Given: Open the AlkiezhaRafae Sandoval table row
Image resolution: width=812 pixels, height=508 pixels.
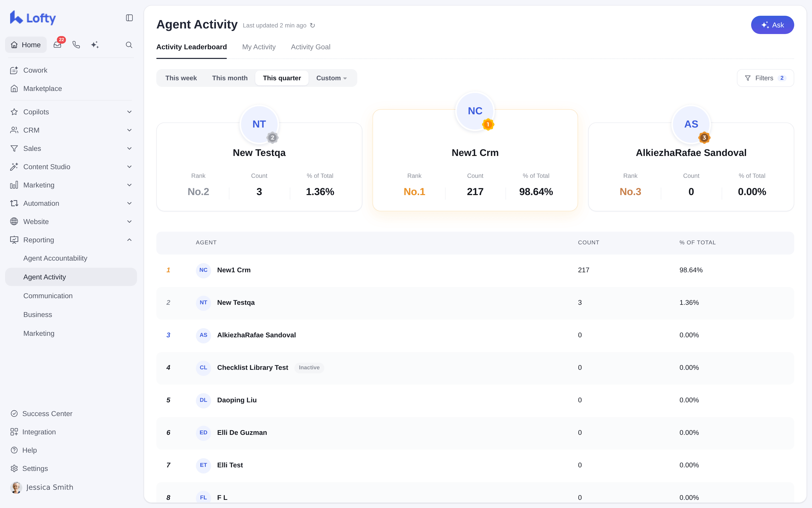Looking at the screenshot, I should 475,335.
